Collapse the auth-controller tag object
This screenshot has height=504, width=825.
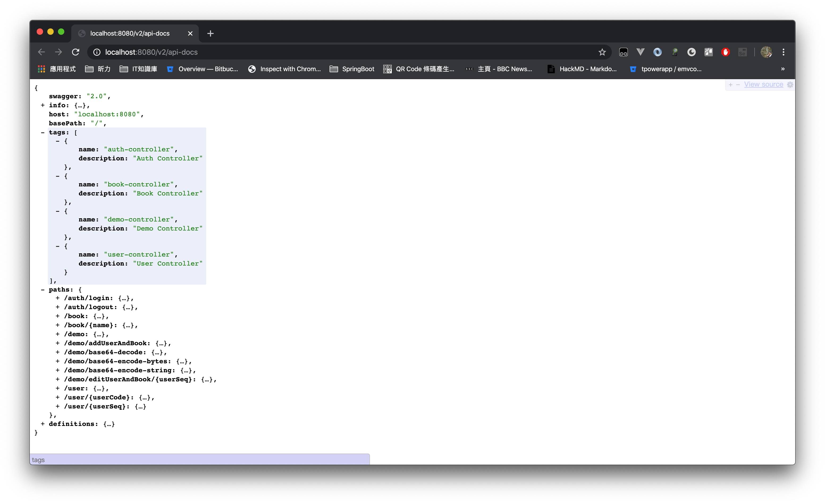coord(58,141)
